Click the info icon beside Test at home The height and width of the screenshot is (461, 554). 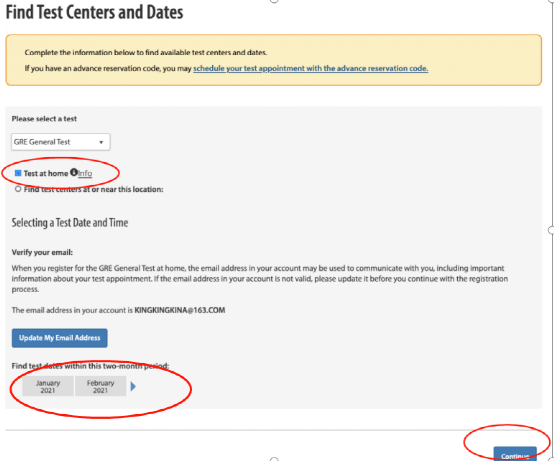pyautogui.click(x=73, y=172)
